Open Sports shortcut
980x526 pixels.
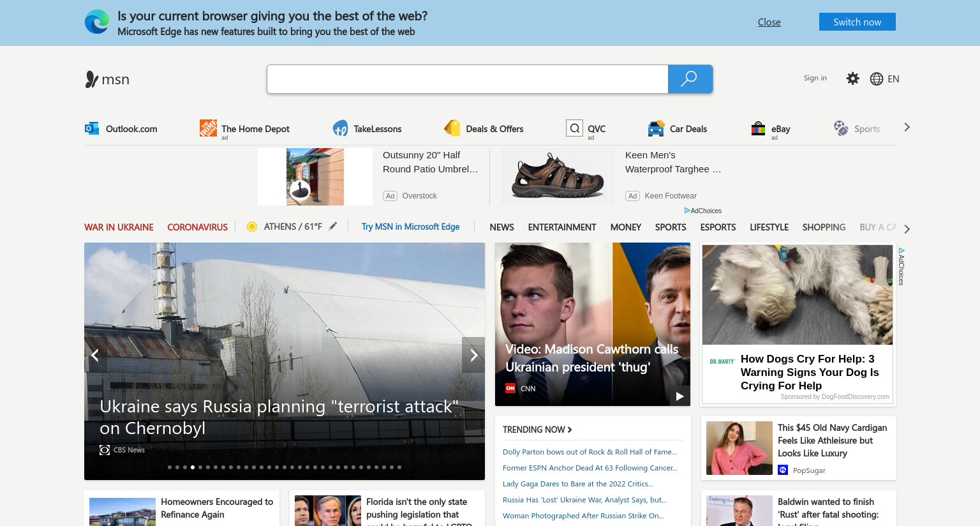856,129
